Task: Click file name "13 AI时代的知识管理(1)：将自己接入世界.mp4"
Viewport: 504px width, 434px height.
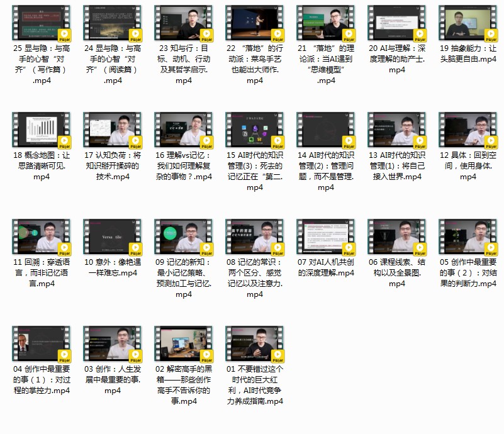Action: point(397,166)
